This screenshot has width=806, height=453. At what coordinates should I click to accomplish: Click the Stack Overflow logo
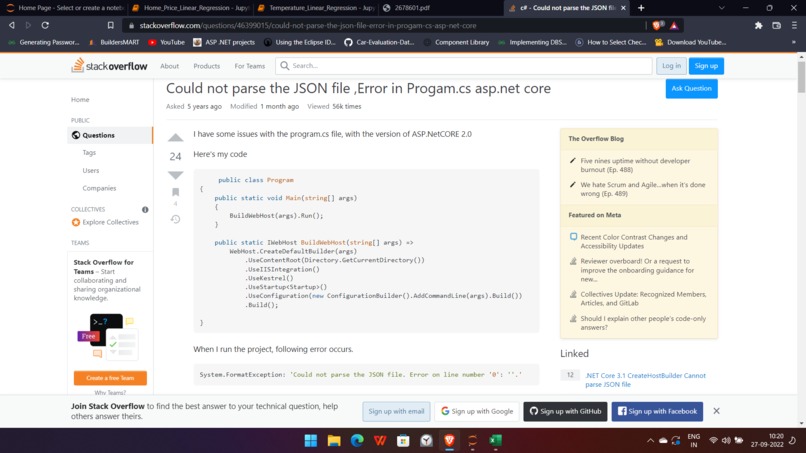(109, 65)
